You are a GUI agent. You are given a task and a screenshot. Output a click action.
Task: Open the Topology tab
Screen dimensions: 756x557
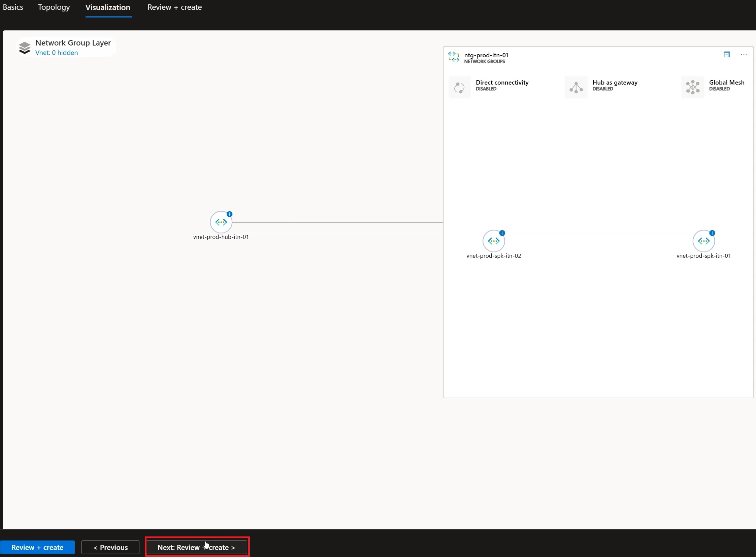pos(54,7)
